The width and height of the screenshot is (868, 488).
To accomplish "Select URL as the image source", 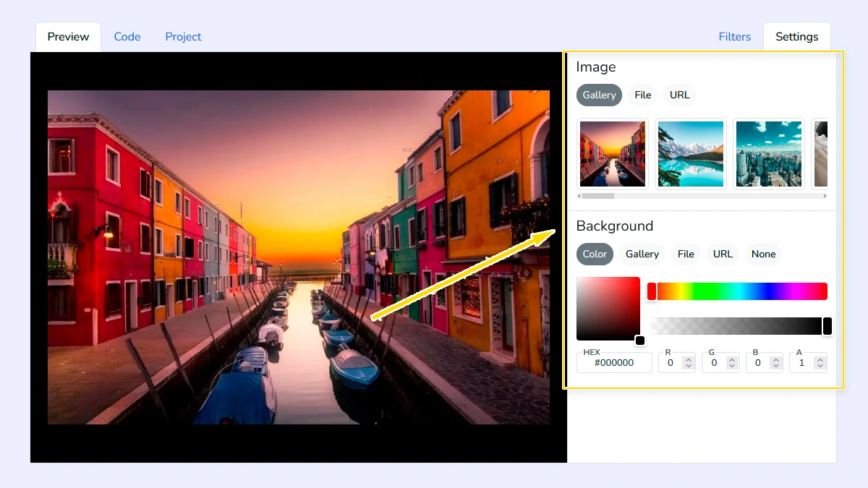I will (679, 95).
